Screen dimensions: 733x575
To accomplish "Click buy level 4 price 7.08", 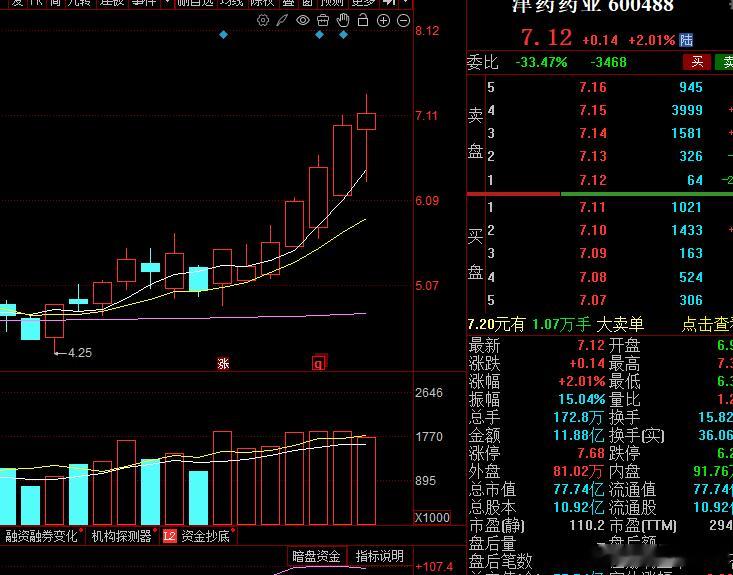I will coord(593,277).
